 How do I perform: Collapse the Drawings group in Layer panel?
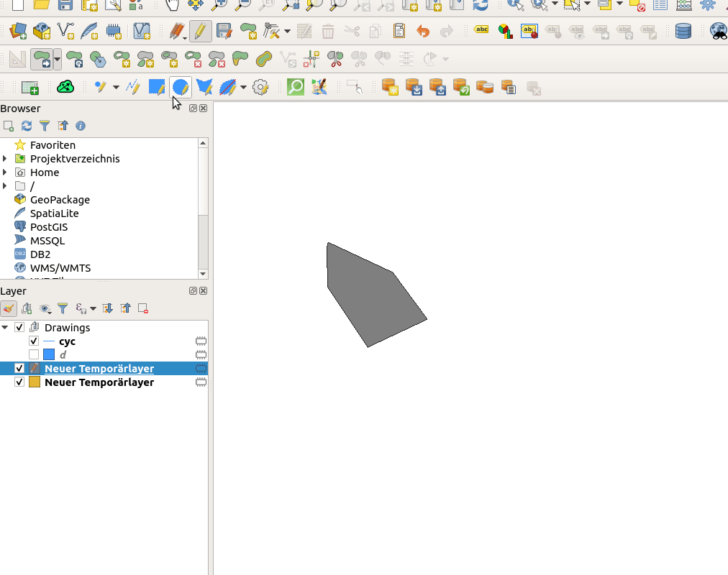(5, 328)
